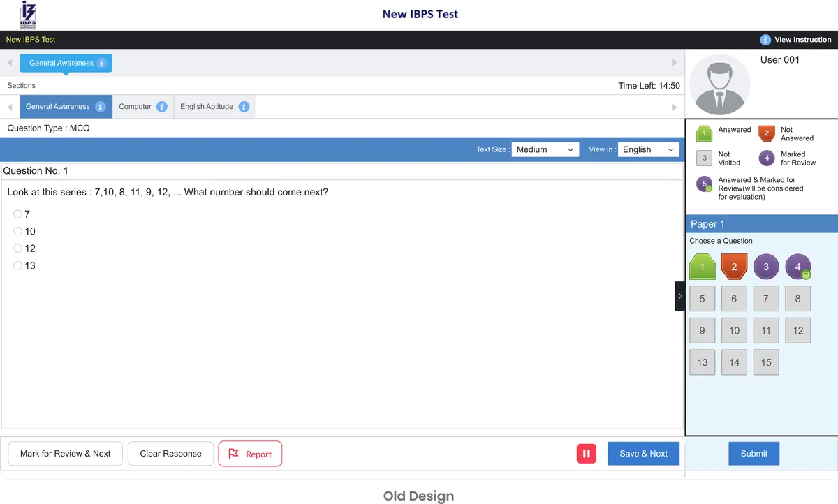Click Mark for Review & Next
The width and height of the screenshot is (838, 504).
66,454
